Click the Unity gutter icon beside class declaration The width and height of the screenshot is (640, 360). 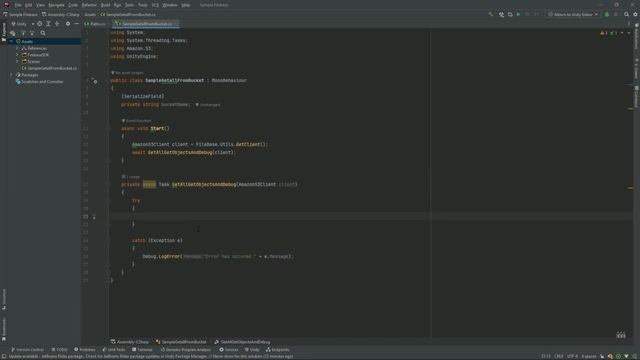point(95,82)
